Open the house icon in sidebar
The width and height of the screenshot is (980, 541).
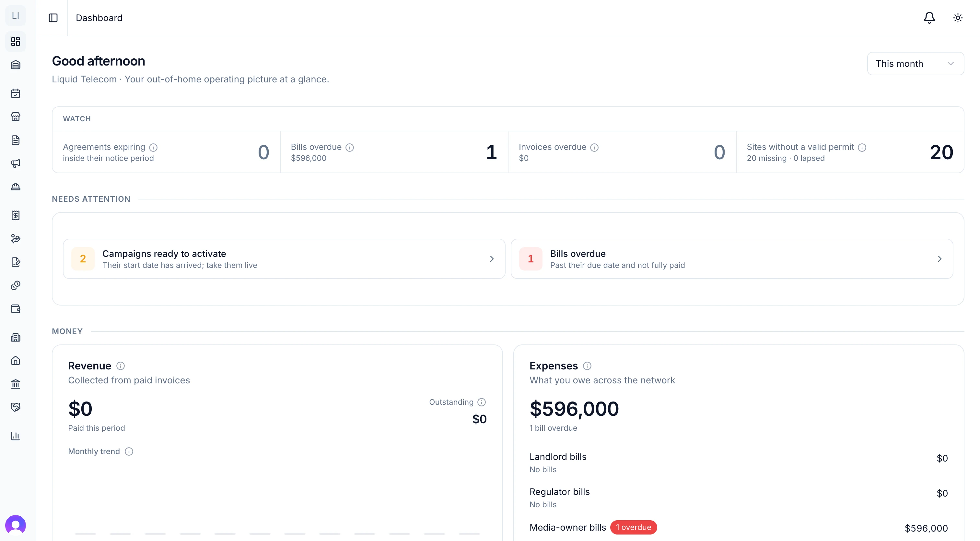point(16,361)
